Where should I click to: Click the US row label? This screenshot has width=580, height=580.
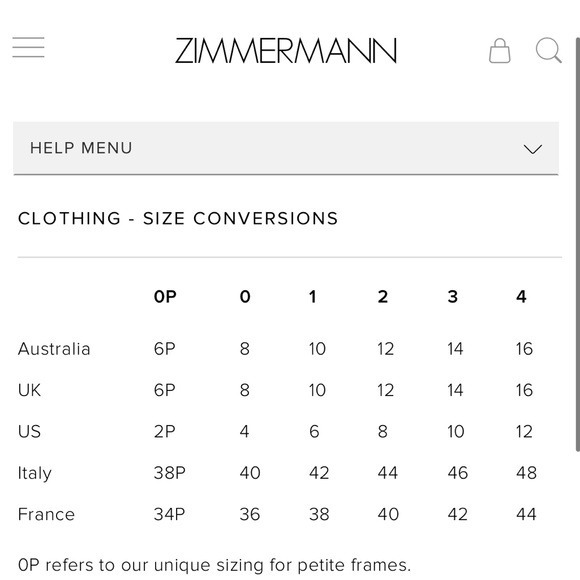coord(29,431)
